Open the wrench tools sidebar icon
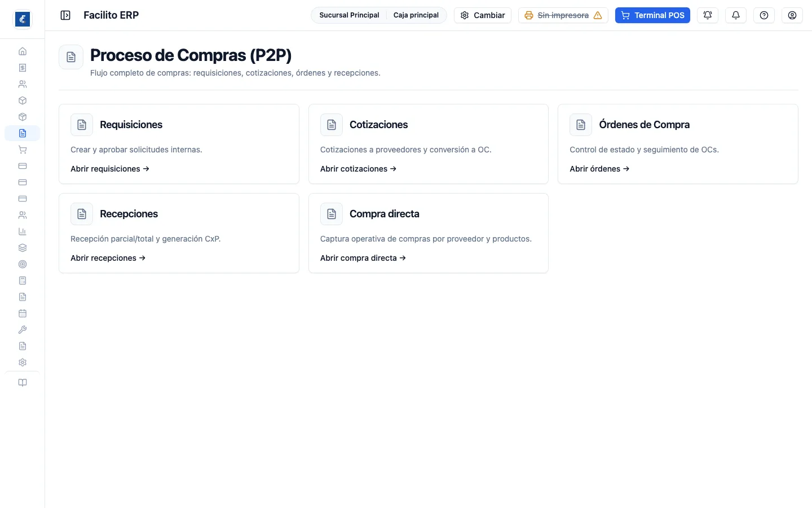The image size is (812, 508). pos(23,330)
